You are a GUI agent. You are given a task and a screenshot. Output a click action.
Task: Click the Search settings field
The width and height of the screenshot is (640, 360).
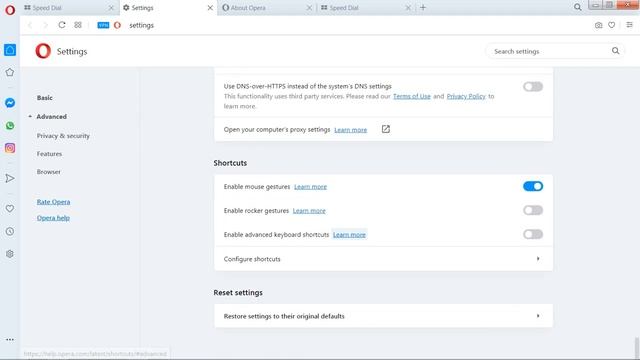555,51
